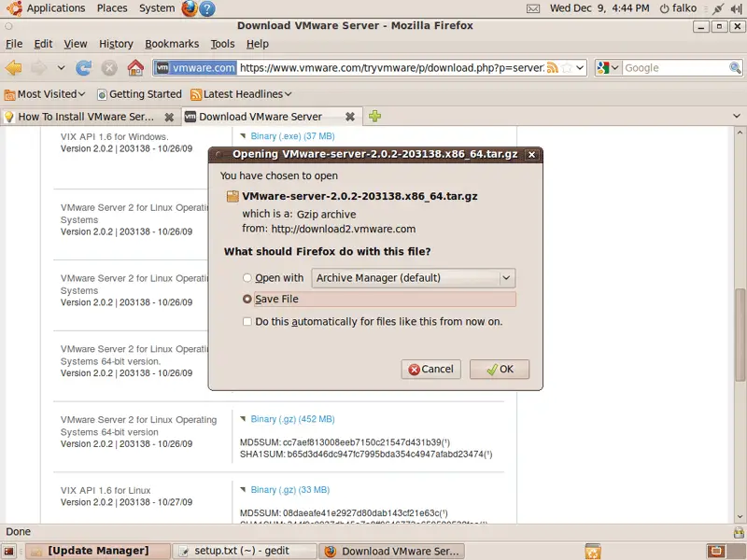This screenshot has height=560, width=747.
Task: Open the Firefox Help menu
Action: click(x=258, y=44)
